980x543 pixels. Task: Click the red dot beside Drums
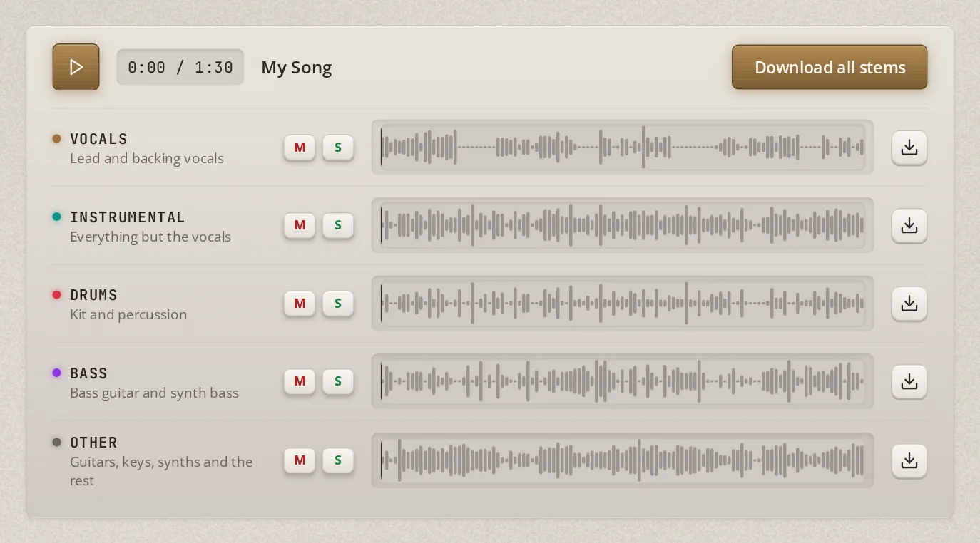[57, 294]
